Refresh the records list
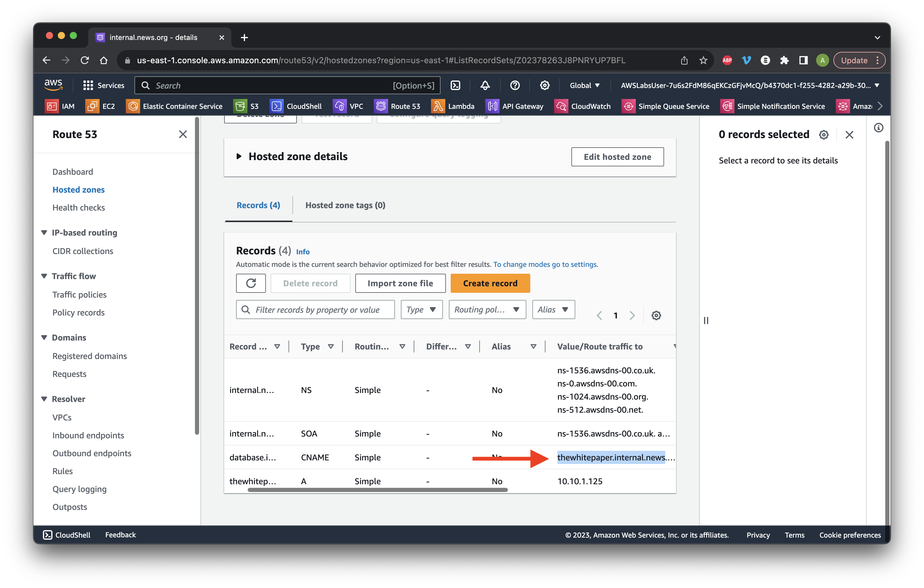Viewport: 924px width, 588px height. click(251, 283)
